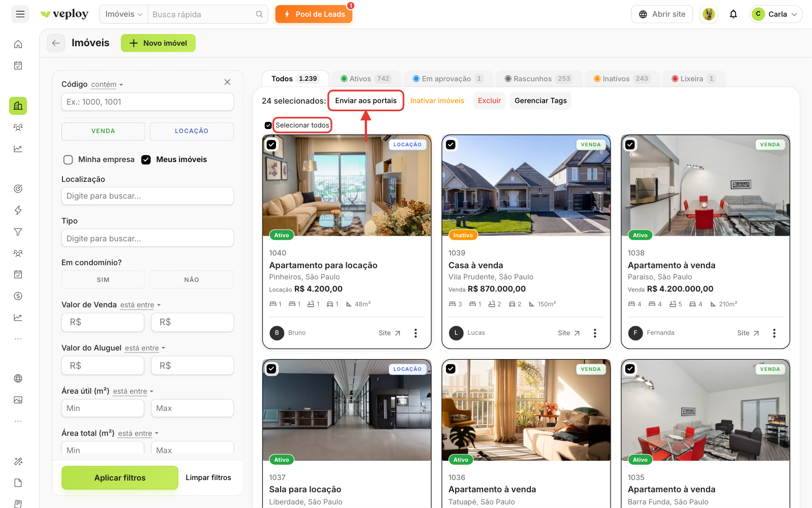Uncheck the Casa à venda 1039 card
812x508 pixels.
click(451, 145)
